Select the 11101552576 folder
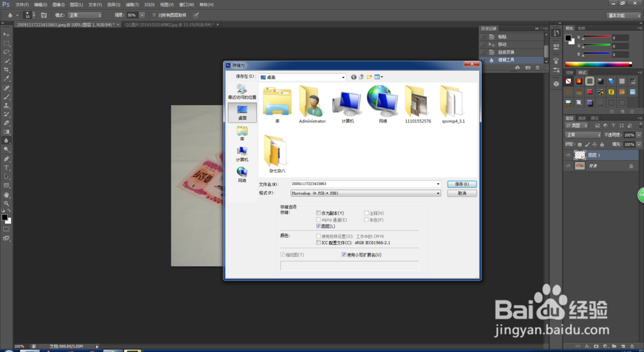644x352 pixels. pos(418,104)
